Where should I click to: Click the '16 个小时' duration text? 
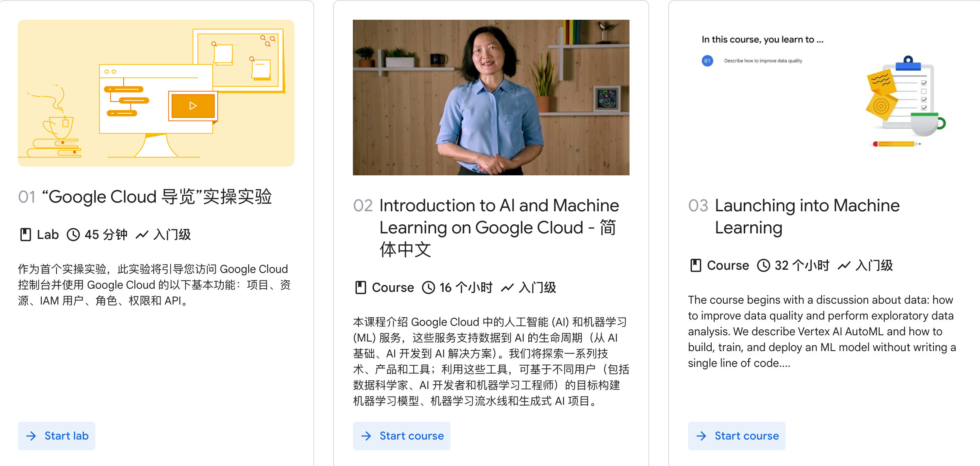466,287
